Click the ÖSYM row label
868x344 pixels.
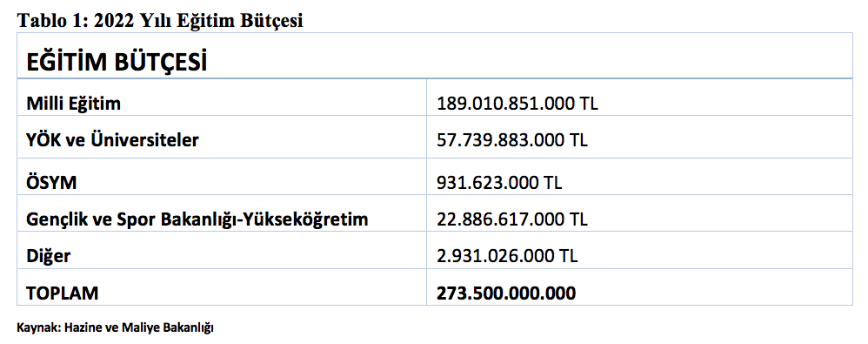(x=51, y=182)
